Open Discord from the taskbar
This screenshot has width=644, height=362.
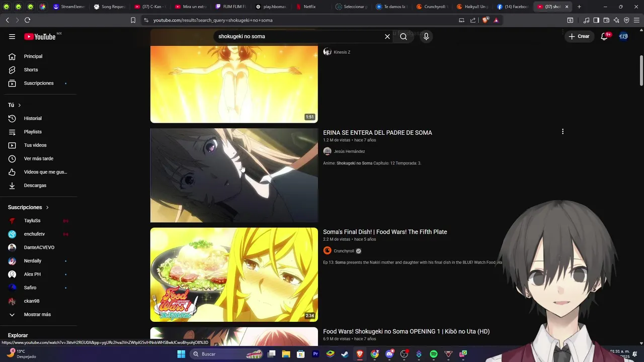click(x=389, y=354)
